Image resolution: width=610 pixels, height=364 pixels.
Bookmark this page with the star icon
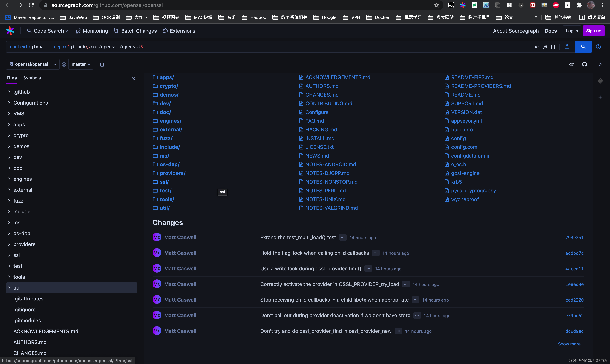click(x=437, y=5)
